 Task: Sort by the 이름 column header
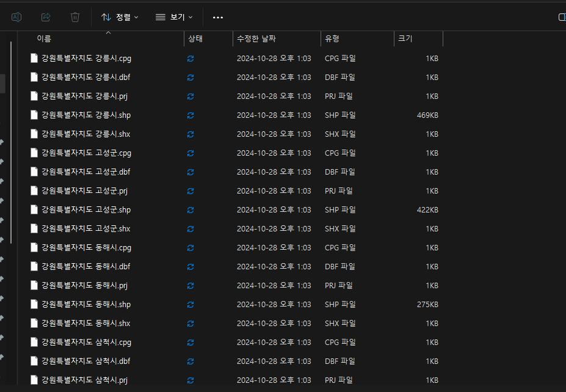[x=44, y=38]
